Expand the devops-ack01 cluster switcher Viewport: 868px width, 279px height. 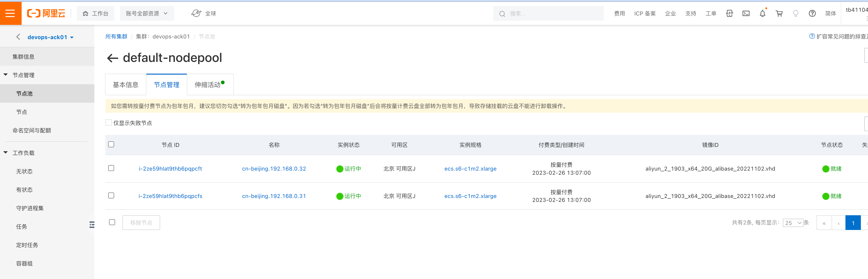51,37
